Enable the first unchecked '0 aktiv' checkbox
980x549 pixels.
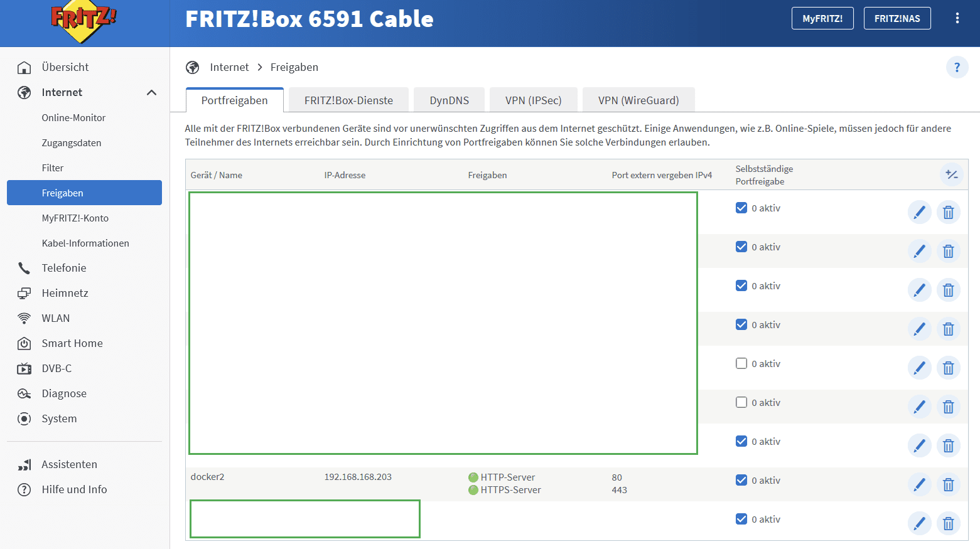coord(741,363)
